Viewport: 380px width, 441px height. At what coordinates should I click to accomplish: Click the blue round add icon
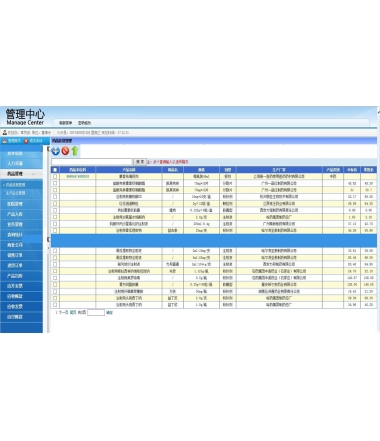[55, 151]
